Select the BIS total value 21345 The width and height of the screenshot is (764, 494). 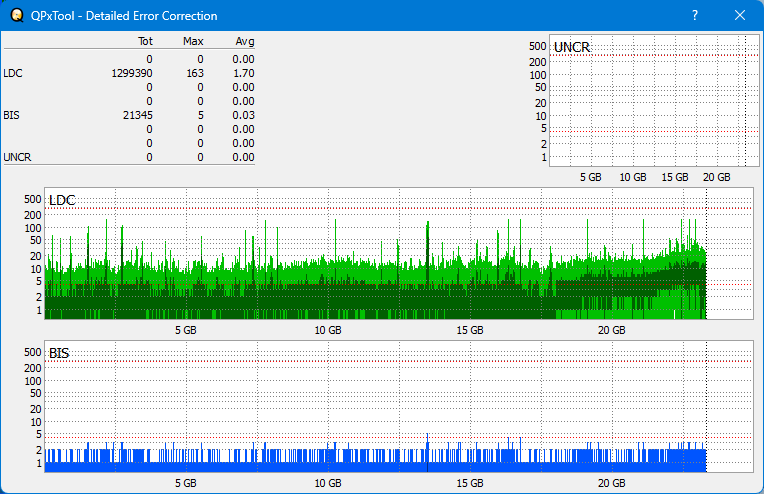138,115
